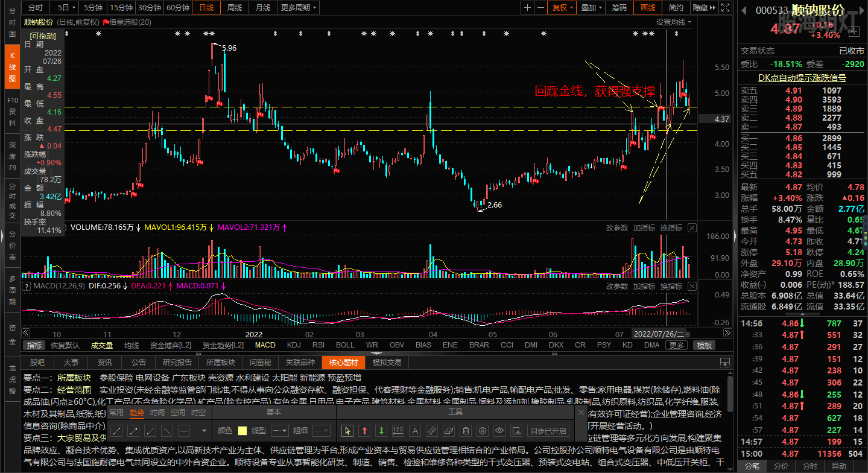Jump timeline to earliest with left arrows
This screenshot has height=473, width=868.
point(26,333)
